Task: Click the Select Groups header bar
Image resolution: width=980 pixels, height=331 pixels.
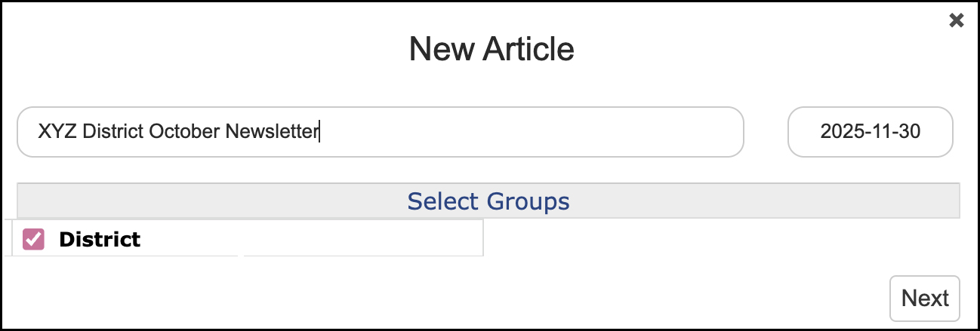Action: (488, 201)
